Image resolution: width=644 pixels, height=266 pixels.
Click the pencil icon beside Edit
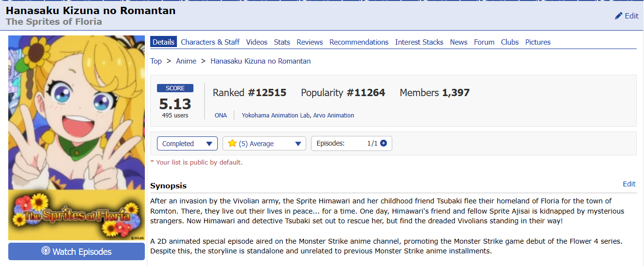click(618, 16)
